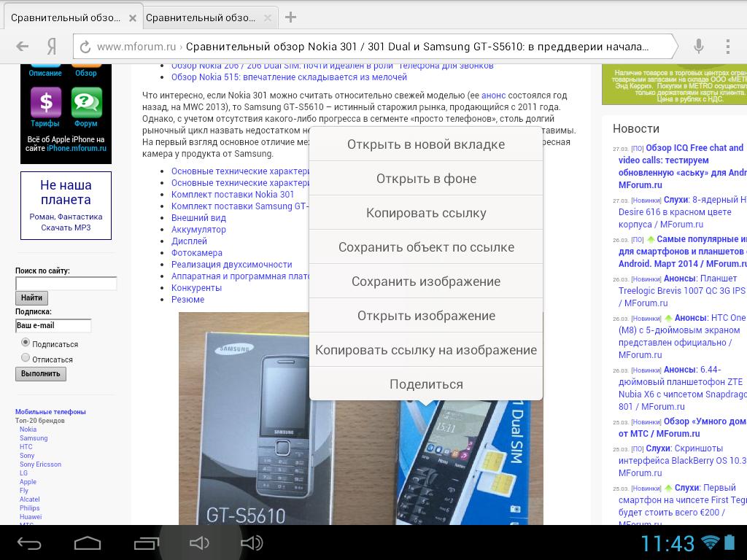Open browser three-dot menu

click(x=727, y=47)
